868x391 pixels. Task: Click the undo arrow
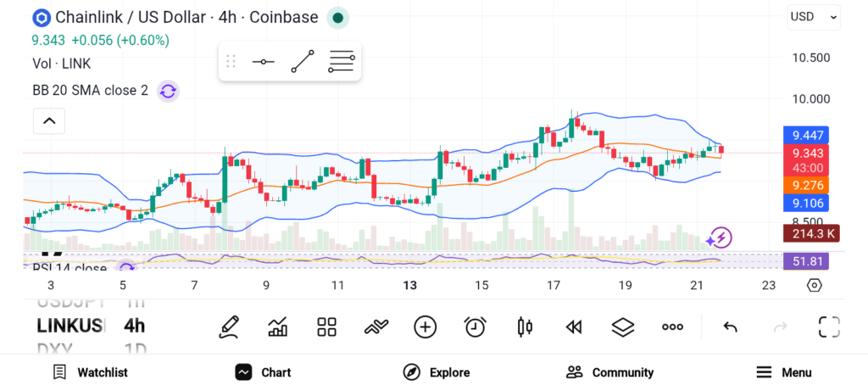pos(730,327)
